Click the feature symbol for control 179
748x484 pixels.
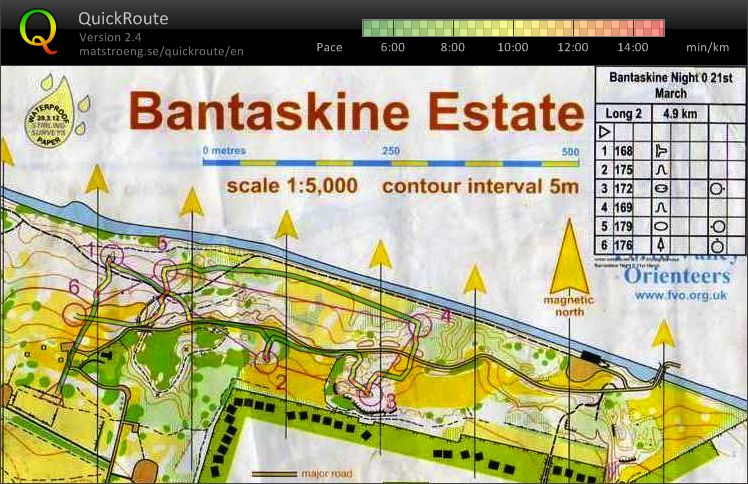point(661,227)
